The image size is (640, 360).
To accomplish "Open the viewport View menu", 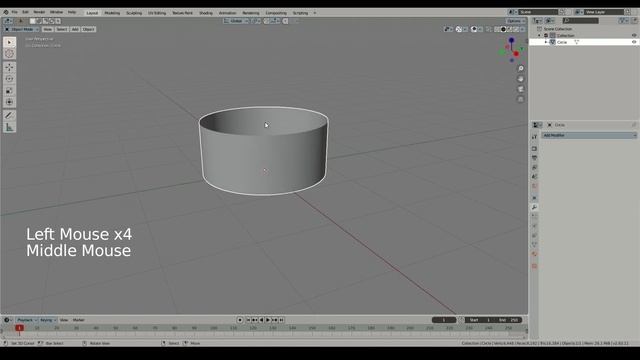I will 48,29.
